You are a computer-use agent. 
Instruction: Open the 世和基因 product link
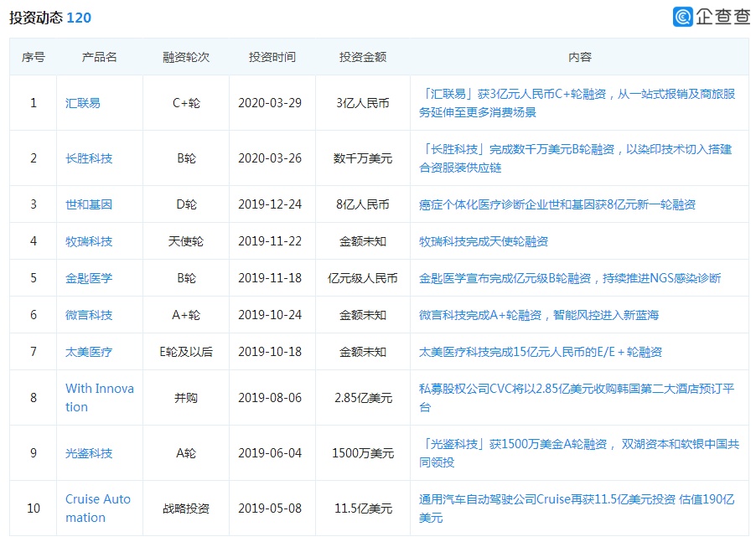click(89, 204)
